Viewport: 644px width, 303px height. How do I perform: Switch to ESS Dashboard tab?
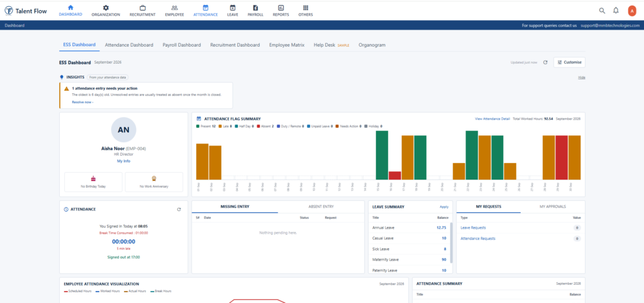tap(79, 45)
